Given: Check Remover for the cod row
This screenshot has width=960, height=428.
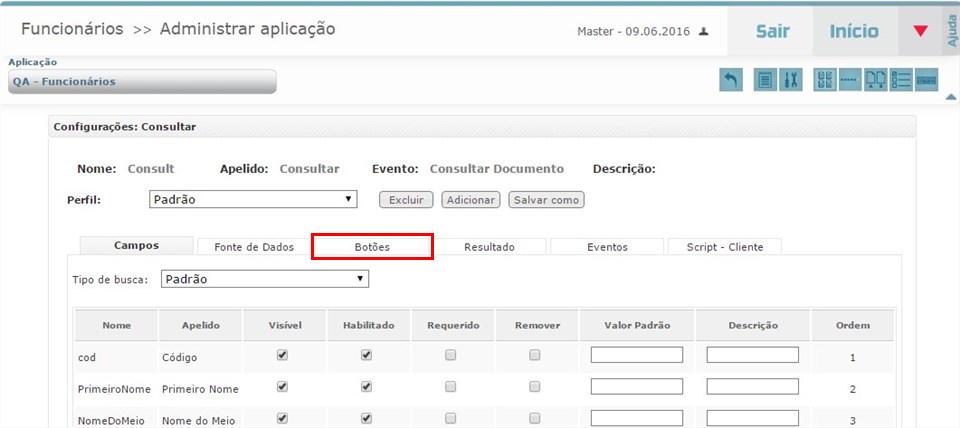Looking at the screenshot, I should pos(534,355).
